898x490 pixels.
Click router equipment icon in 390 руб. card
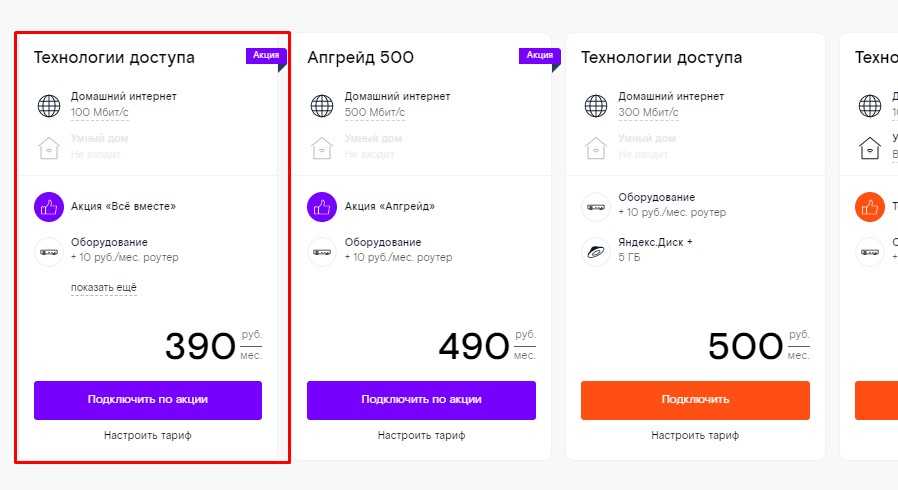pos(49,251)
